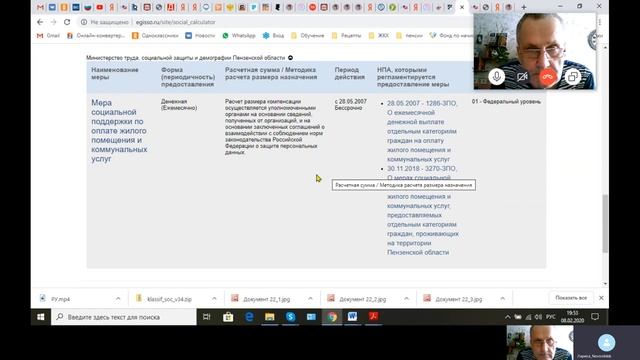Open the WhatsApp bookmark

tap(239, 36)
